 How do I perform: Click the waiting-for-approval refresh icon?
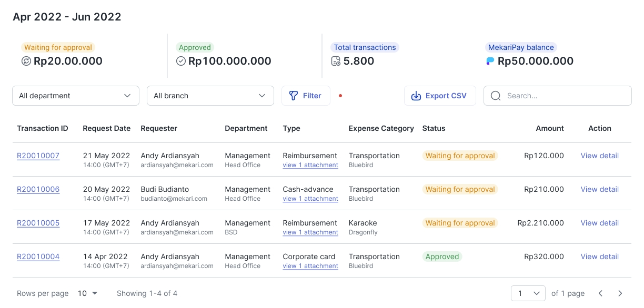click(x=26, y=61)
